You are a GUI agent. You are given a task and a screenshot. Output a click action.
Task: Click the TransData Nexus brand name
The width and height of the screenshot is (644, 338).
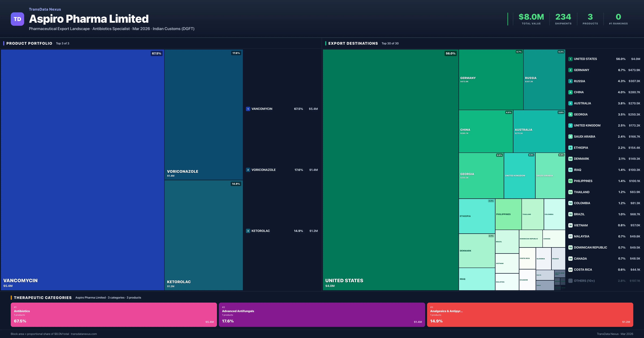point(45,9)
